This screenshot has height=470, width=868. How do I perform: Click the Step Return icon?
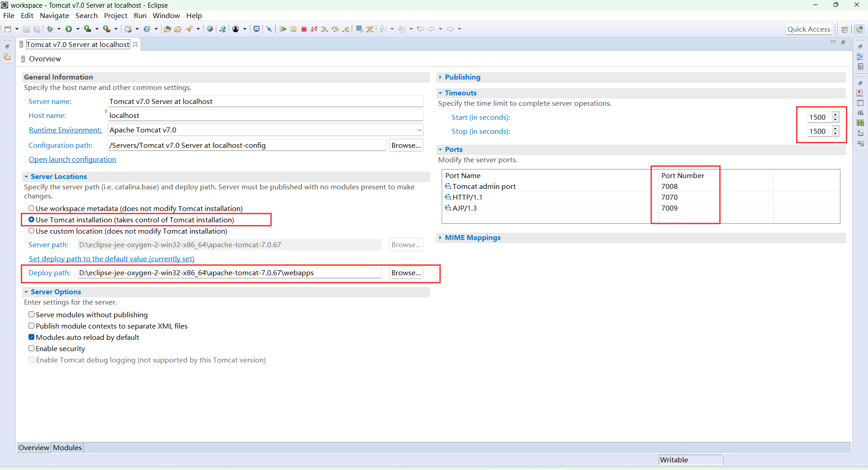346,29
